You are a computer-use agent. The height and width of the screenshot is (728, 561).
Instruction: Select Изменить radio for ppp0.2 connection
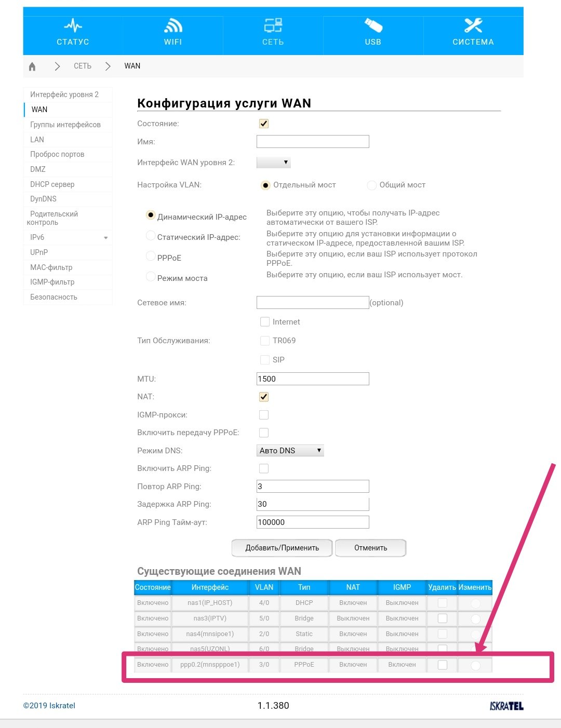(x=475, y=665)
